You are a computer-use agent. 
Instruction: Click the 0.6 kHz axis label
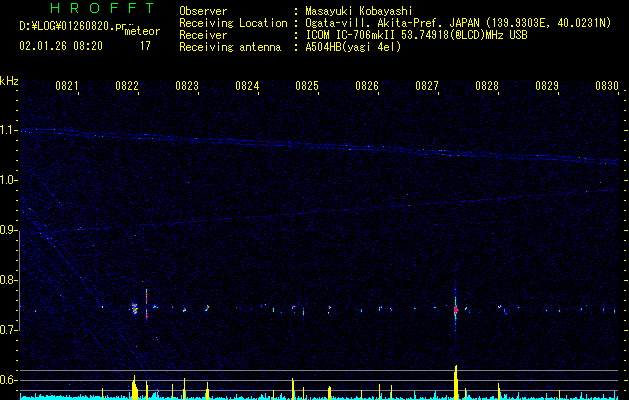click(9, 380)
